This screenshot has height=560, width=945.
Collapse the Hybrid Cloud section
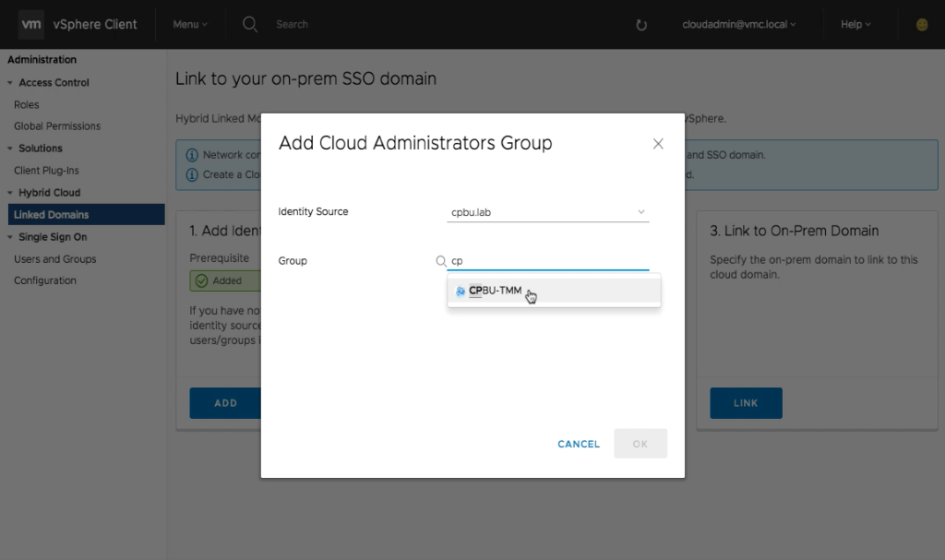(10, 193)
